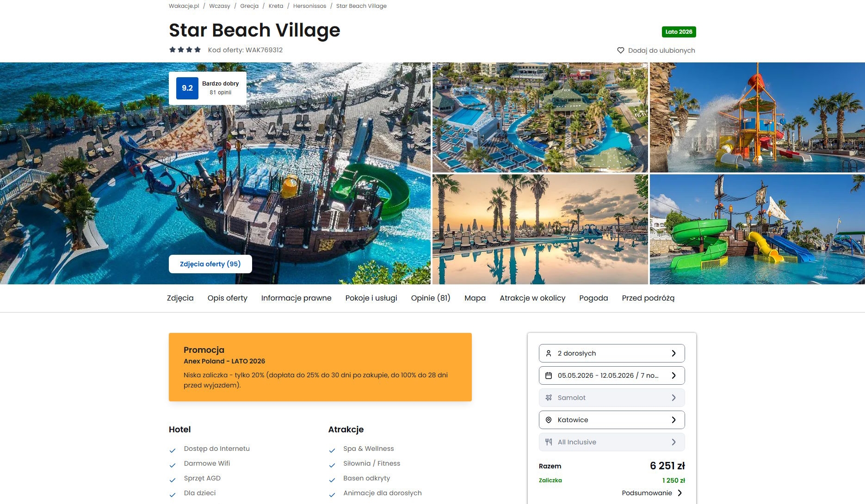865x504 pixels.
Task: Open Zdjęcia oferty (95) gallery button
Action: tap(210, 264)
